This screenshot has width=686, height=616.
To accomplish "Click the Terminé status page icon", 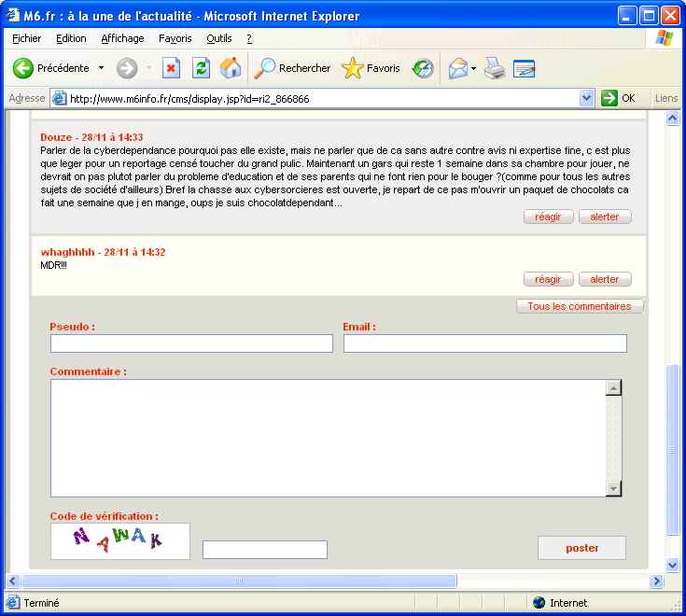I will click(x=13, y=603).
